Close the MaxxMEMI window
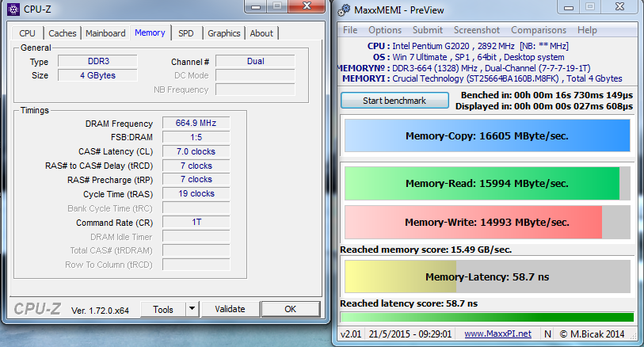 click(620, 6)
